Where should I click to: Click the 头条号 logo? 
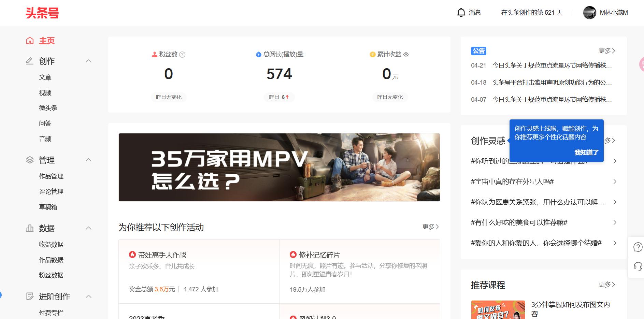(42, 13)
